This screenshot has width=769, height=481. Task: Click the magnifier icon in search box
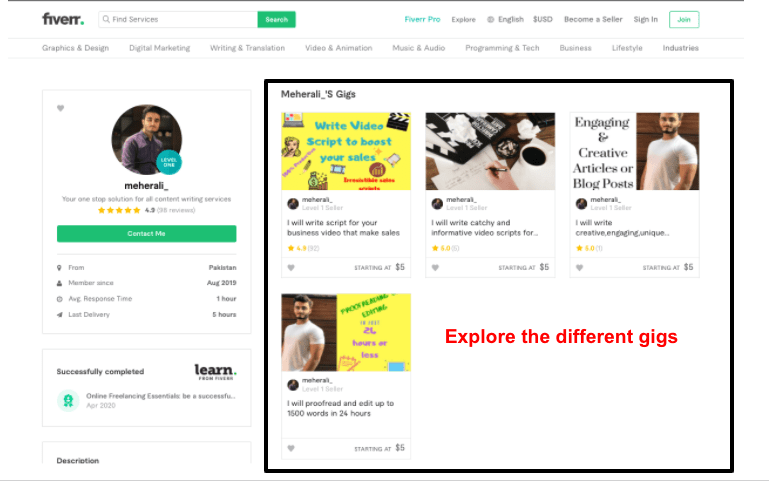(x=106, y=19)
